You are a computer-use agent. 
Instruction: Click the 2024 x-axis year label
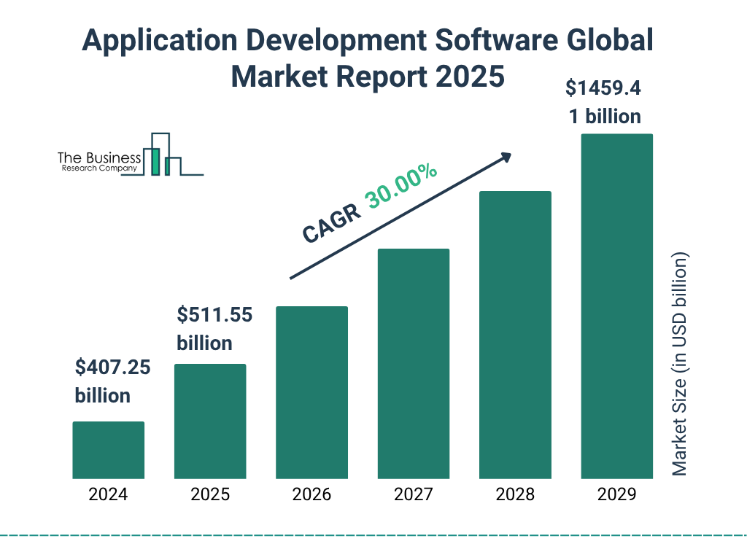(108, 494)
